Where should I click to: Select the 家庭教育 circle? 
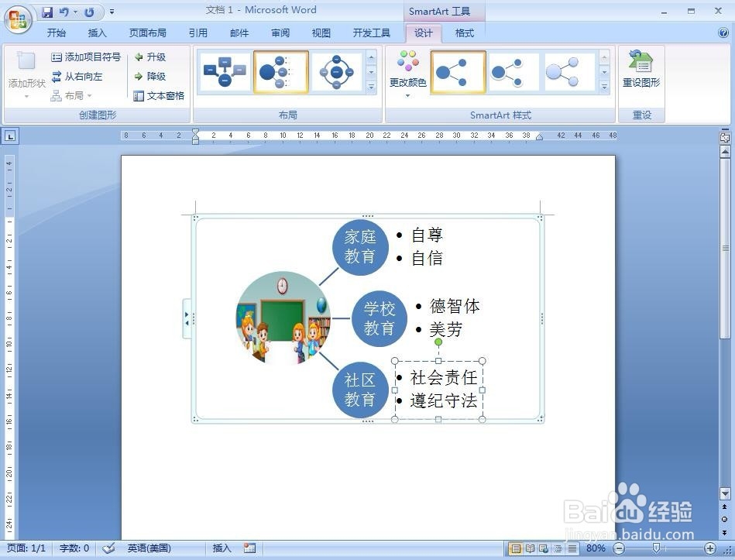(360, 246)
